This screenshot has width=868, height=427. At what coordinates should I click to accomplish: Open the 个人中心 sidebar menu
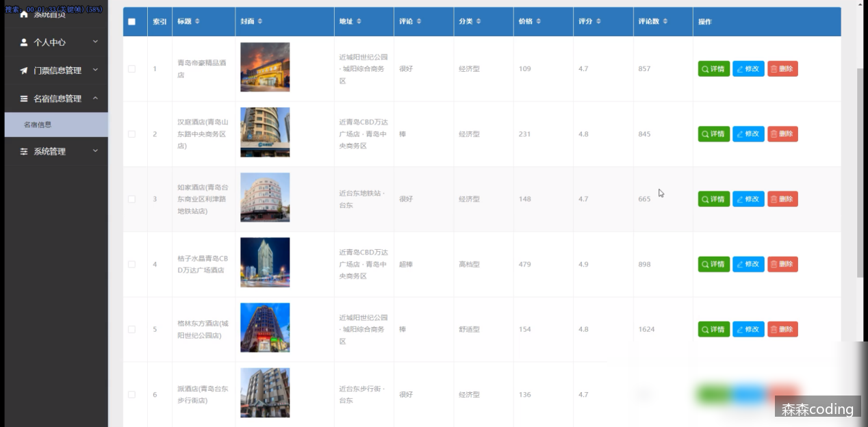pyautogui.click(x=56, y=42)
